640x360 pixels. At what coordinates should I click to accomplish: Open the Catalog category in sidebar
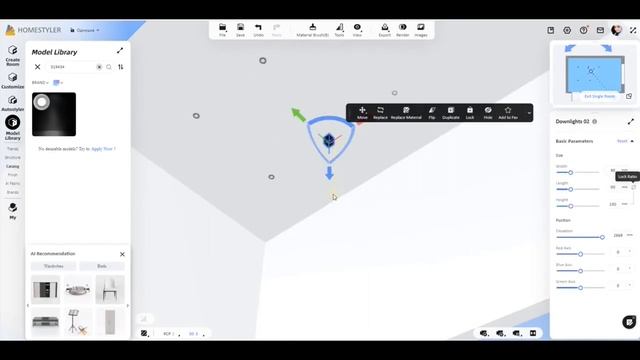click(x=13, y=166)
